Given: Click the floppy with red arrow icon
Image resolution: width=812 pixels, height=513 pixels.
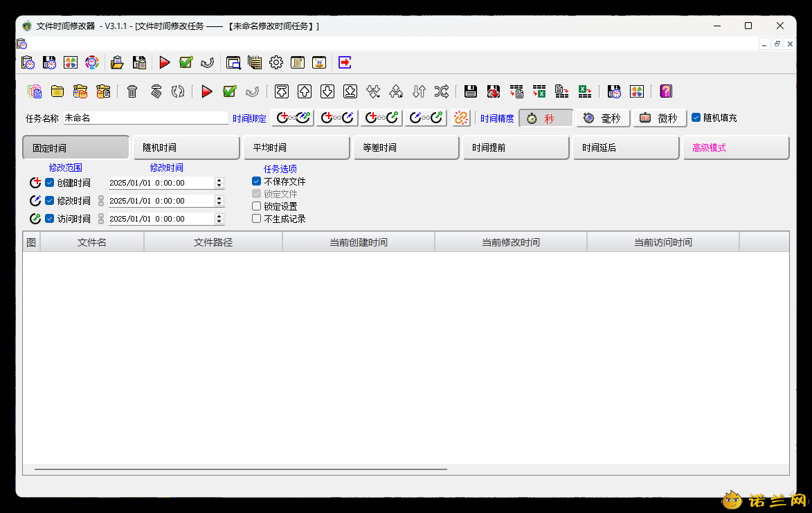Looking at the screenshot, I should [x=494, y=91].
